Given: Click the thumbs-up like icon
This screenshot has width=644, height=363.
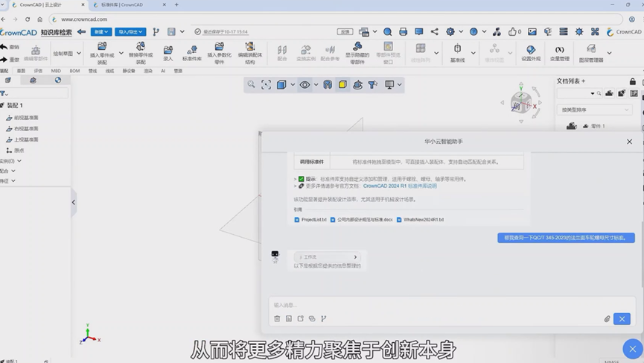Looking at the screenshot, I should [512, 31].
